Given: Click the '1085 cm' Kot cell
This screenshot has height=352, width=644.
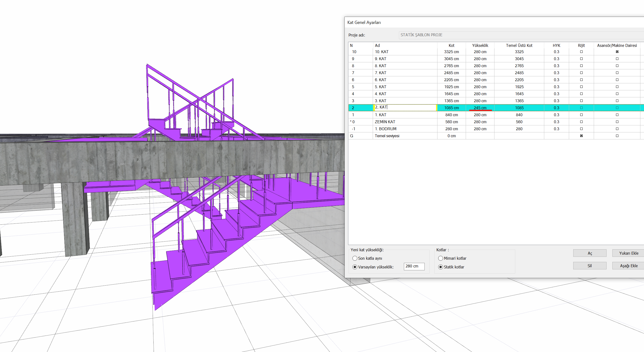Looking at the screenshot, I should [451, 108].
